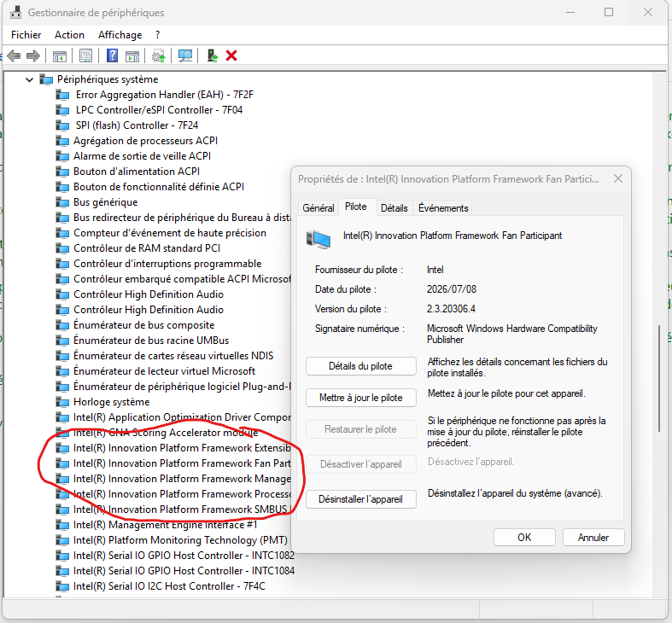Switch to the Événements tab
Image resolution: width=672 pixels, height=623 pixels.
pyautogui.click(x=443, y=208)
